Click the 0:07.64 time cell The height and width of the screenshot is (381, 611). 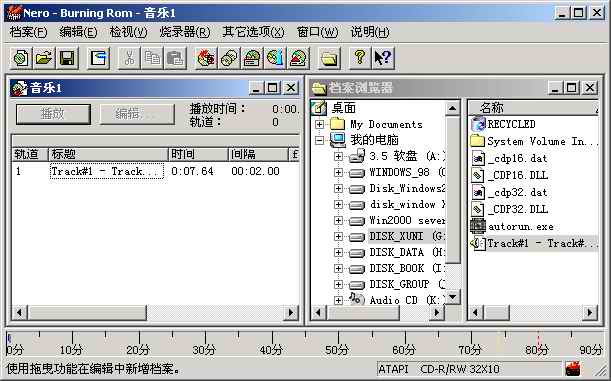pos(192,171)
